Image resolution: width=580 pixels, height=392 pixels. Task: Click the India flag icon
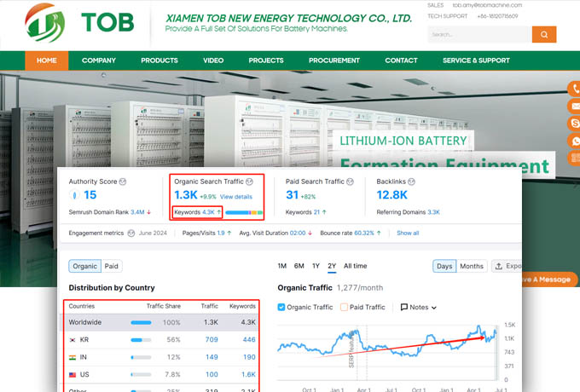72,357
